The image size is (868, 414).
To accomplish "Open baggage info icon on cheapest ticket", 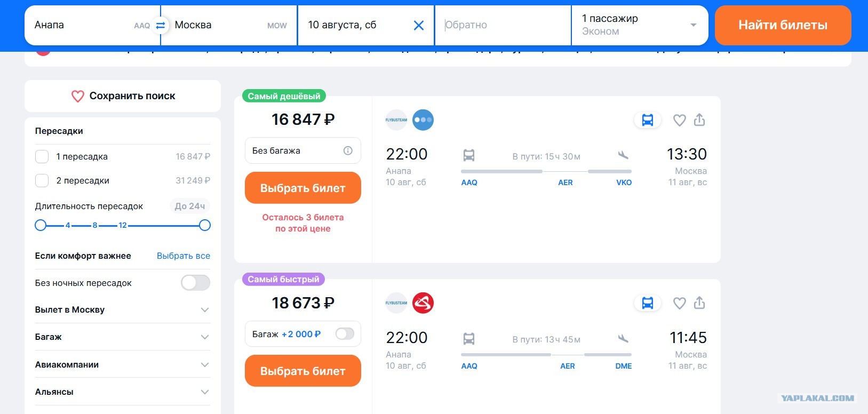I will [348, 150].
